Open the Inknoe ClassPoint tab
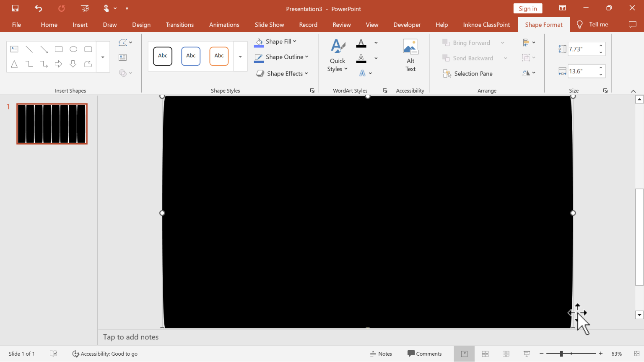This screenshot has height=362, width=644. [486, 24]
